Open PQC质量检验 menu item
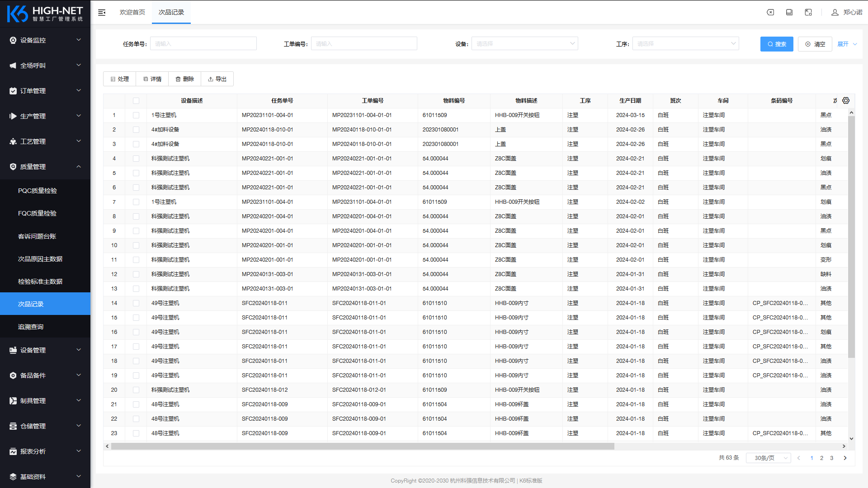This screenshot has height=488, width=868. pos(45,191)
